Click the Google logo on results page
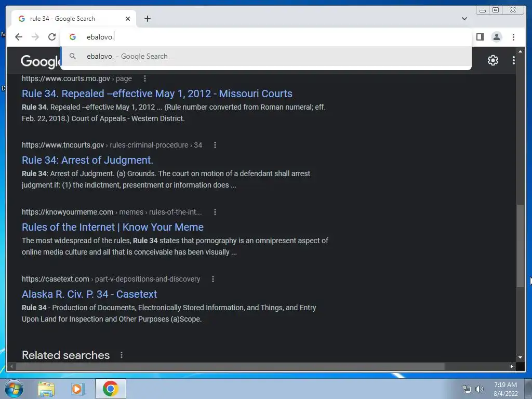The image size is (532, 399). tap(41, 61)
